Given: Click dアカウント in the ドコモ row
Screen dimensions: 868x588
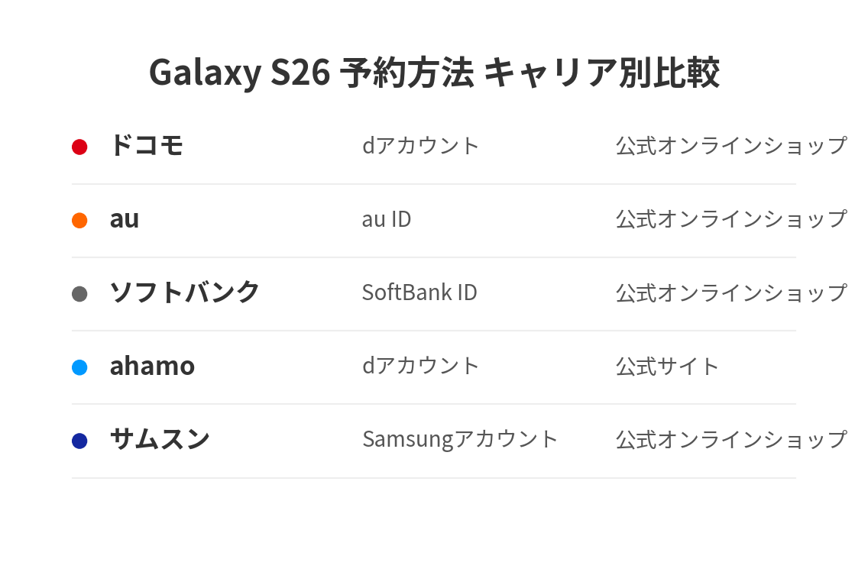Looking at the screenshot, I should (420, 145).
